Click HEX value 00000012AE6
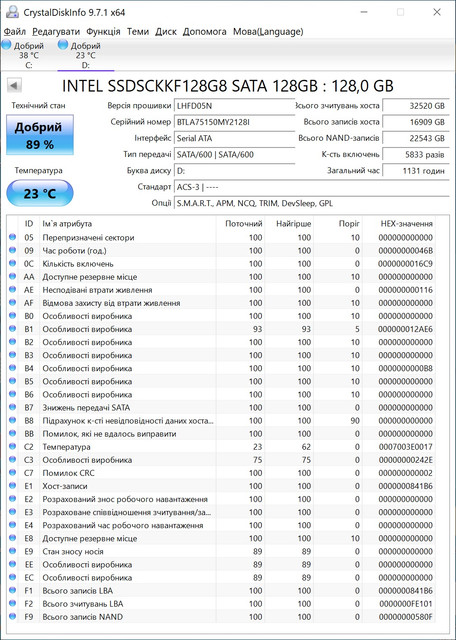This screenshot has width=456, height=640. click(406, 329)
